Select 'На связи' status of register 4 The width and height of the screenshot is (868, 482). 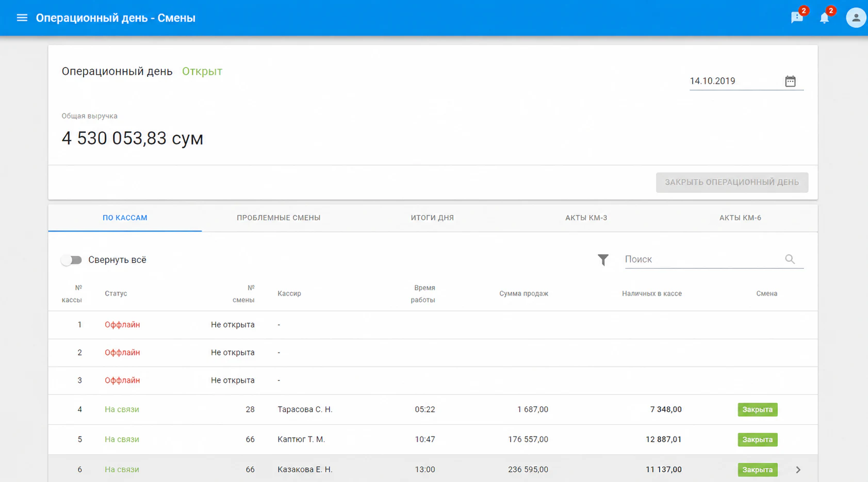(x=122, y=409)
